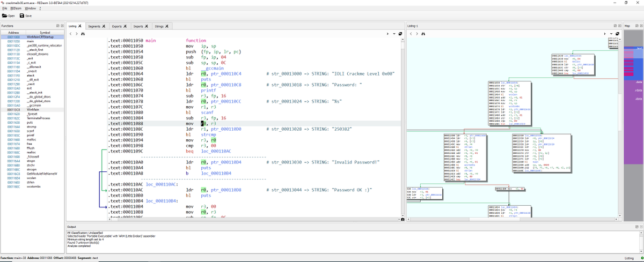
Task: Close the Output panel
Action: pos(640,227)
